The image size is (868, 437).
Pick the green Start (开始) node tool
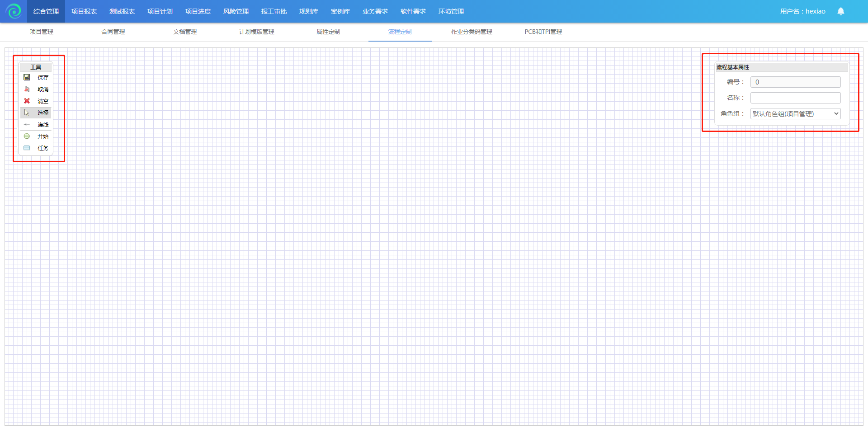tap(27, 136)
